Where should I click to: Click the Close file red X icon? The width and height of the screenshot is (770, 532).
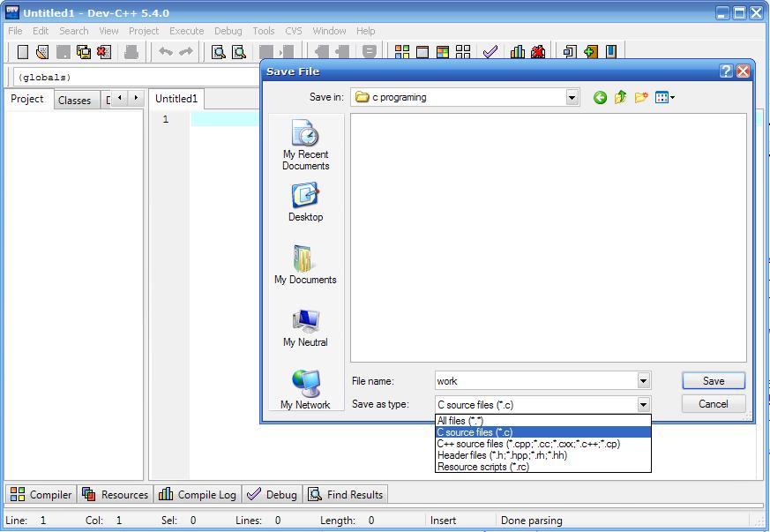[x=104, y=51]
